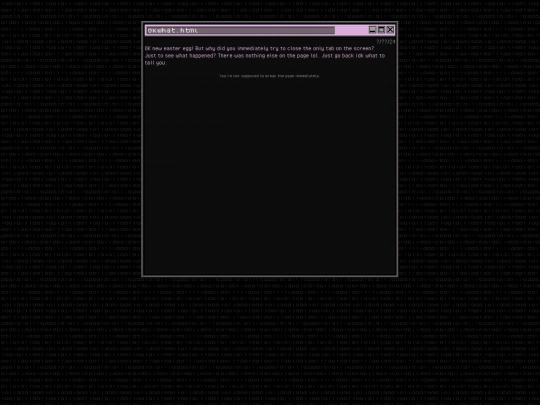
Task: Maximize the okwhat.html window
Action: point(381,30)
